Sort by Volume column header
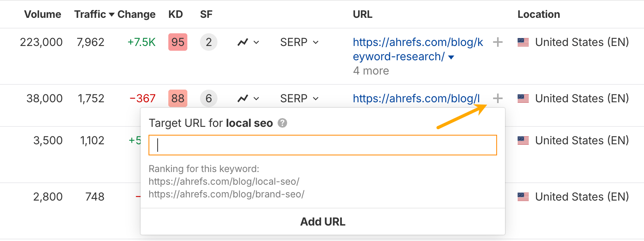The width and height of the screenshot is (644, 241). (42, 14)
